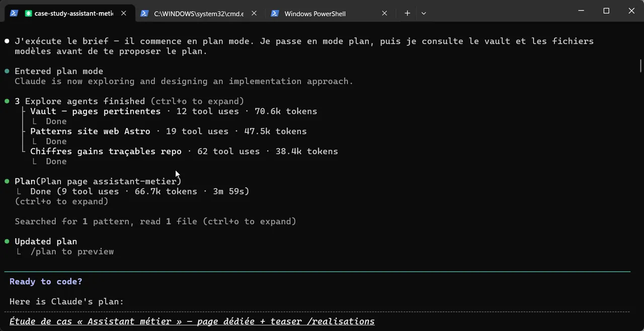Click 'Chiffres gains traçables repo' agent row
Viewport: 644px width, 331px height.
click(184, 152)
